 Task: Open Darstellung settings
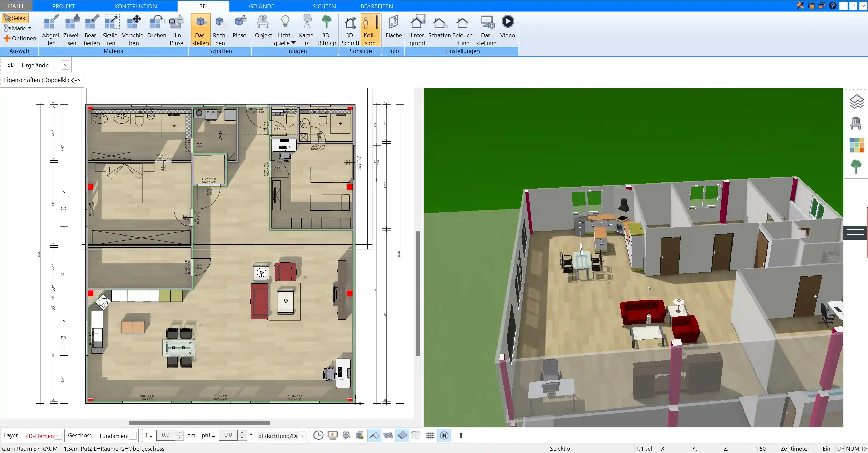click(486, 30)
